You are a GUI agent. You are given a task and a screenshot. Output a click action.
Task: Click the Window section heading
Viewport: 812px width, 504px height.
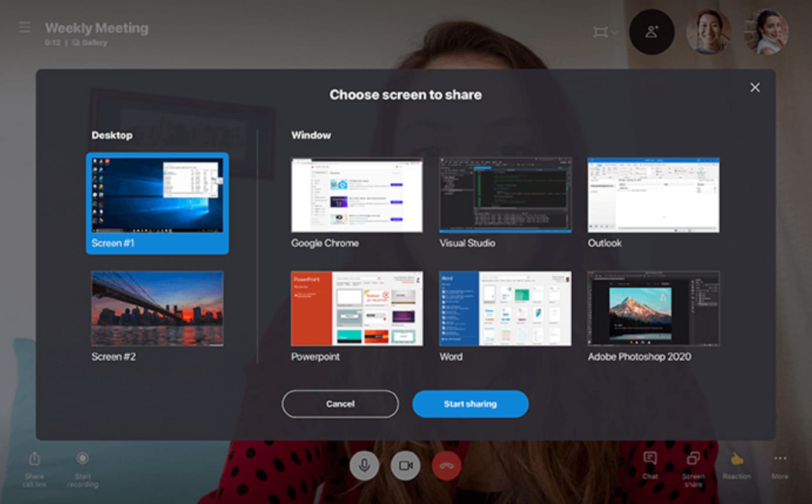(x=311, y=135)
